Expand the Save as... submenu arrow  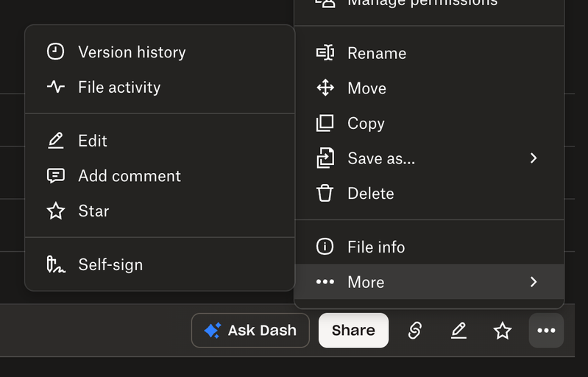coord(534,158)
